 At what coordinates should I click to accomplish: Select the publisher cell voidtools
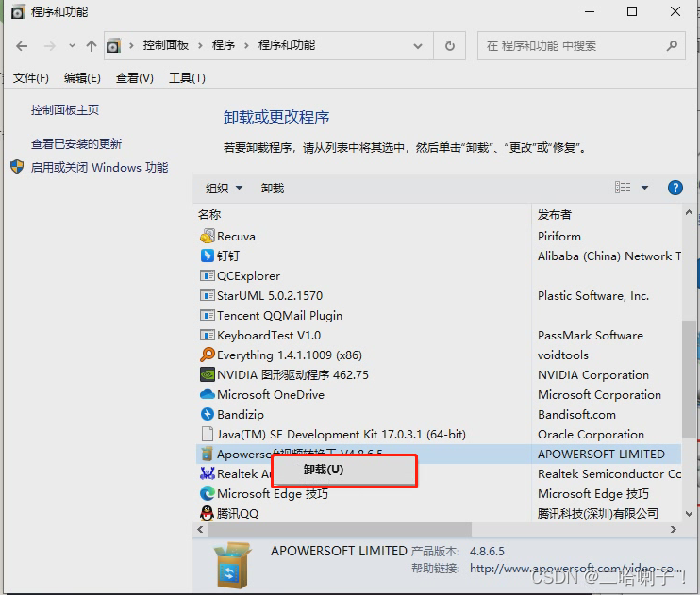562,355
